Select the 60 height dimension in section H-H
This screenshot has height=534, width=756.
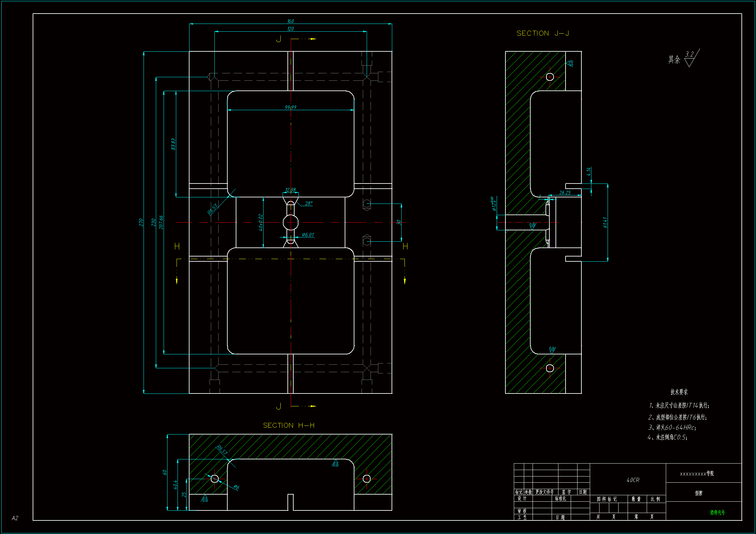click(x=165, y=472)
